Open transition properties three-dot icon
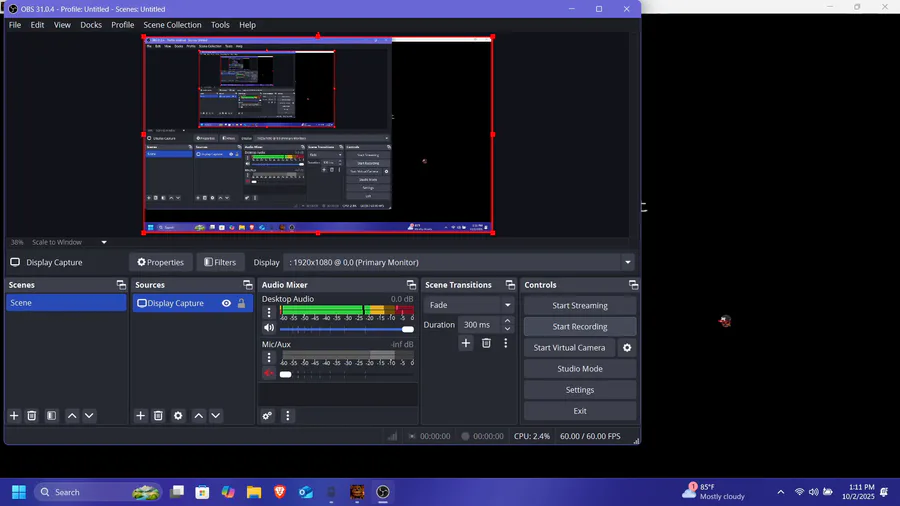900x506 pixels. tap(506, 343)
